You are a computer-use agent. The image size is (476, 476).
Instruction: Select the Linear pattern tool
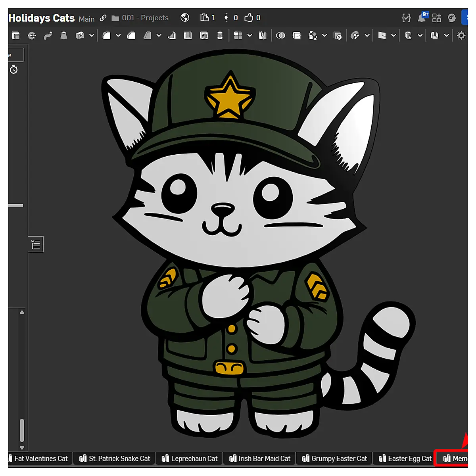[x=238, y=36]
